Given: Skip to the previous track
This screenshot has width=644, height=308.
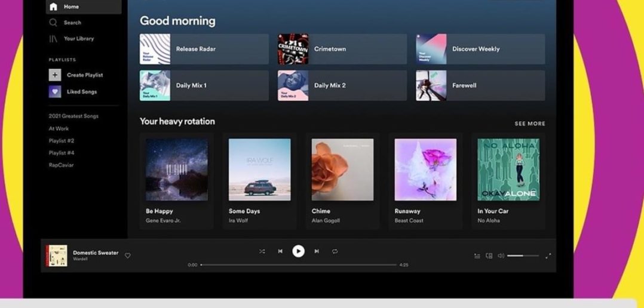Looking at the screenshot, I should [280, 251].
